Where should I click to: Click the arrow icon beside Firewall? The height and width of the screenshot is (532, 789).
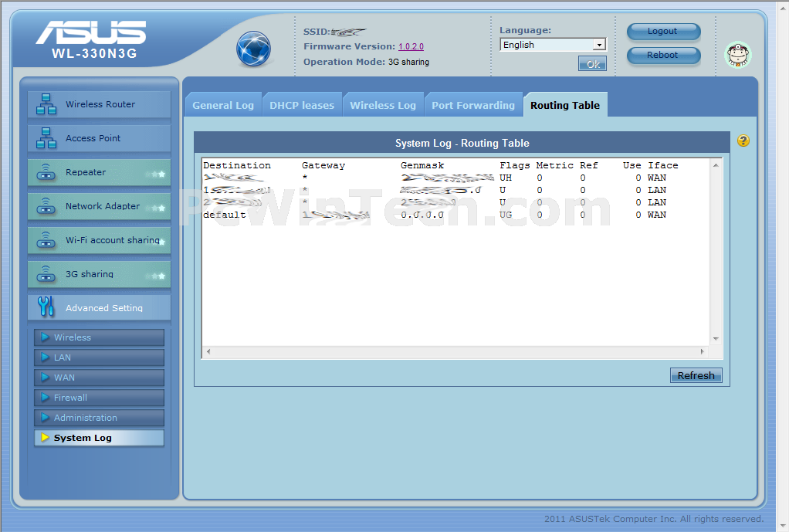coord(45,397)
